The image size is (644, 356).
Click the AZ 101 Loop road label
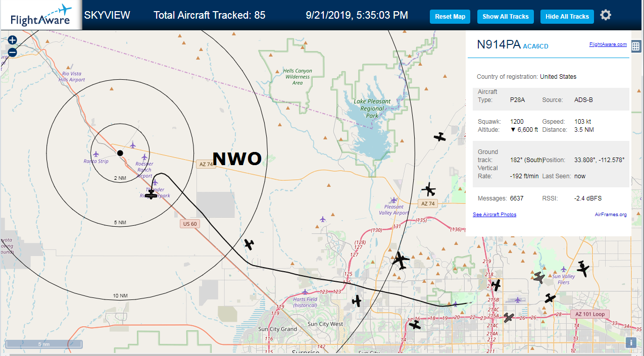(590, 314)
